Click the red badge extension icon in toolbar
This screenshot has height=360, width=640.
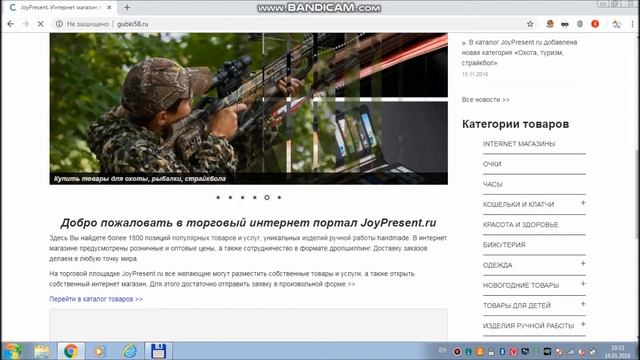(x=595, y=24)
